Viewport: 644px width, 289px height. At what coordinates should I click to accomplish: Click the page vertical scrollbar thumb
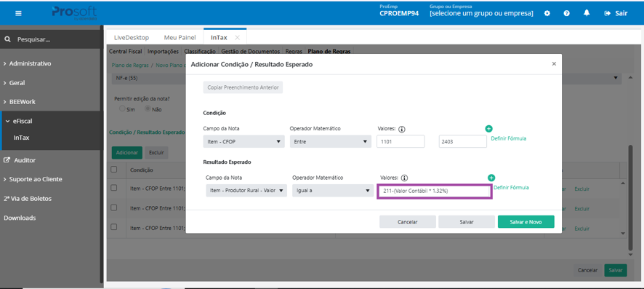630,197
